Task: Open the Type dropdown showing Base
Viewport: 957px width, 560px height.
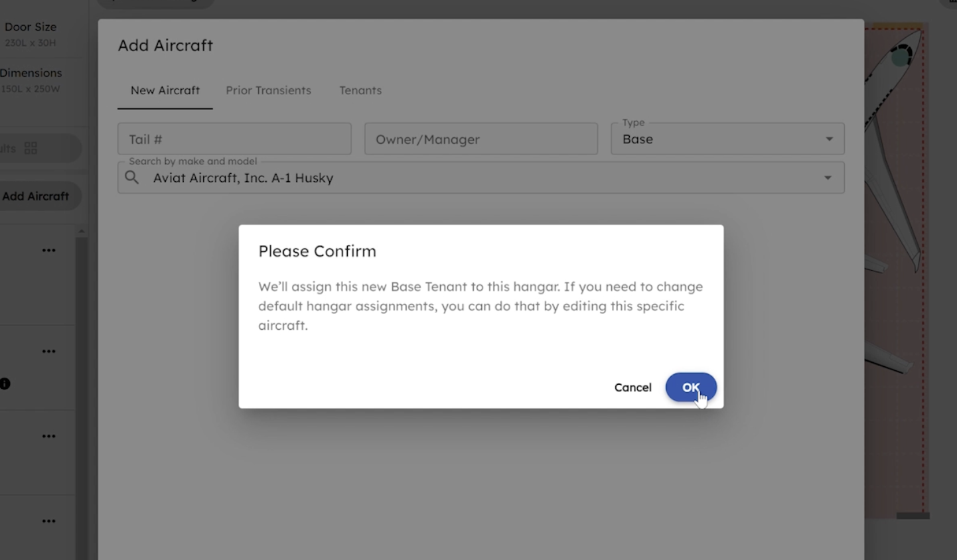Action: (727, 139)
